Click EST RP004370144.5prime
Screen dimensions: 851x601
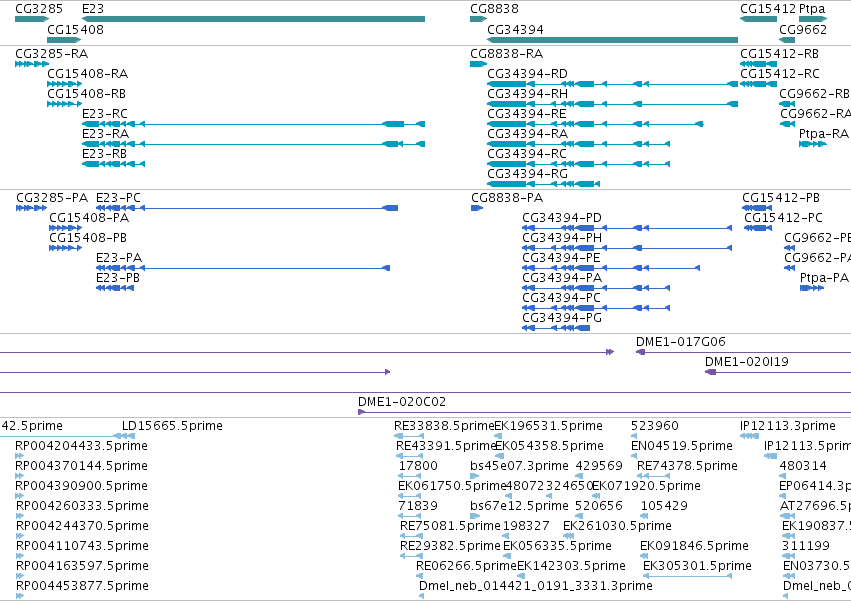[81, 466]
